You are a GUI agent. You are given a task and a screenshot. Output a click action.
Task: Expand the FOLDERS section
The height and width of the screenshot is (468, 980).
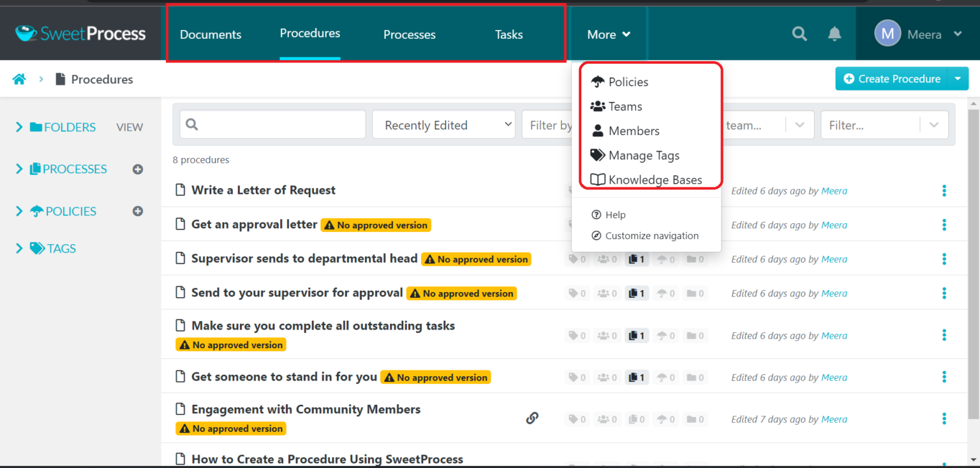click(x=19, y=127)
